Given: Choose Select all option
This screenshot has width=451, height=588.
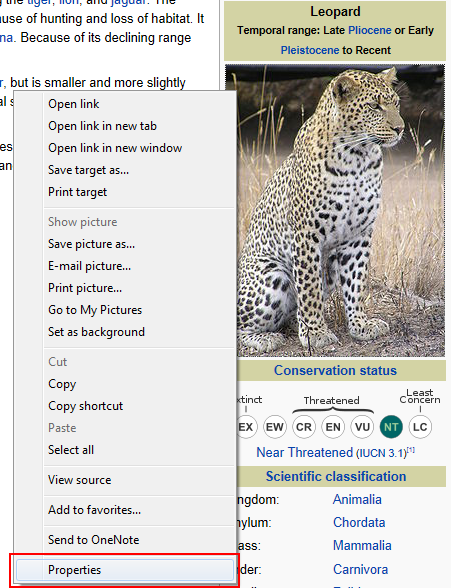Looking at the screenshot, I should (71, 450).
